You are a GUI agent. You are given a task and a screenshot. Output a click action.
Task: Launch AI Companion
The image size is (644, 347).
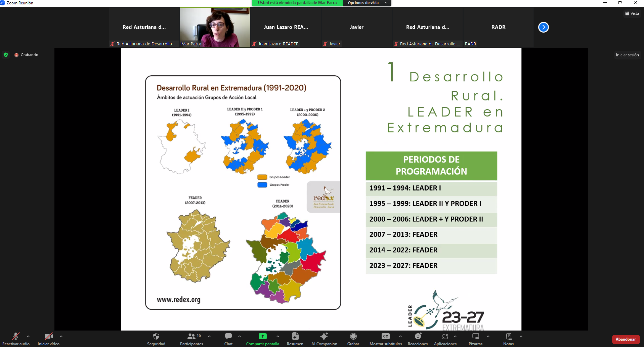(x=324, y=339)
